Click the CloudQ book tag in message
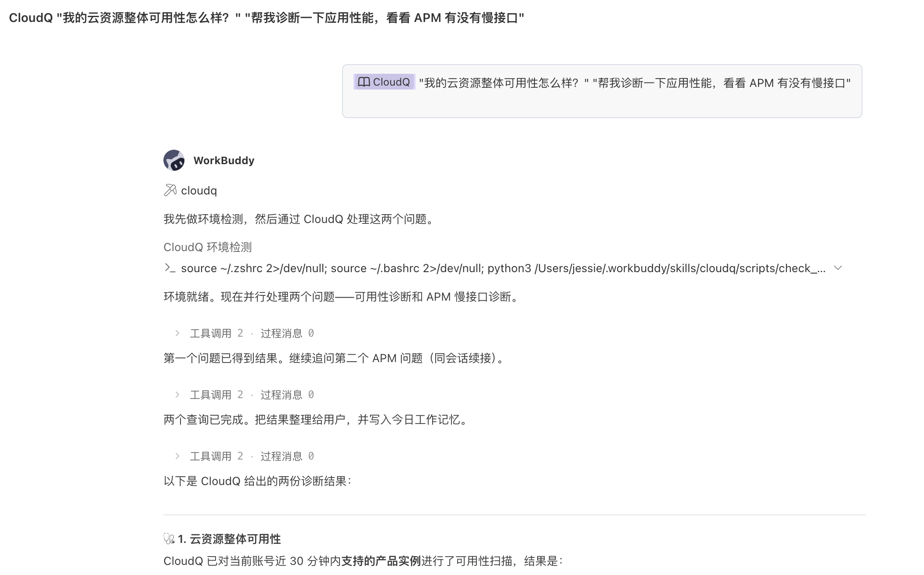The width and height of the screenshot is (924, 575). (384, 82)
